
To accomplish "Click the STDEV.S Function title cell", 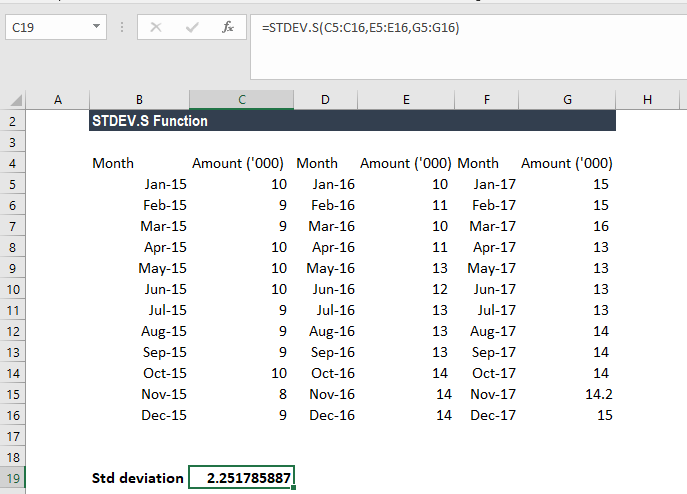I will [352, 121].
